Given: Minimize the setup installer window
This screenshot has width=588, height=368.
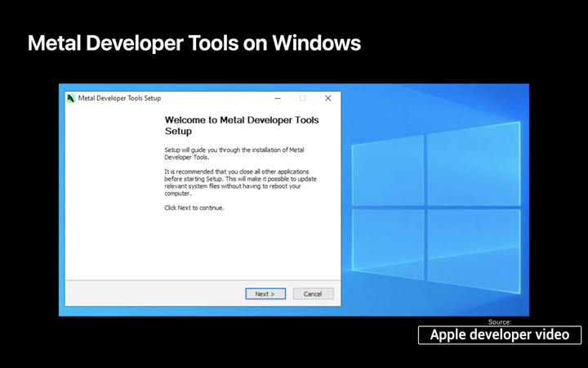Looking at the screenshot, I should coord(278,98).
